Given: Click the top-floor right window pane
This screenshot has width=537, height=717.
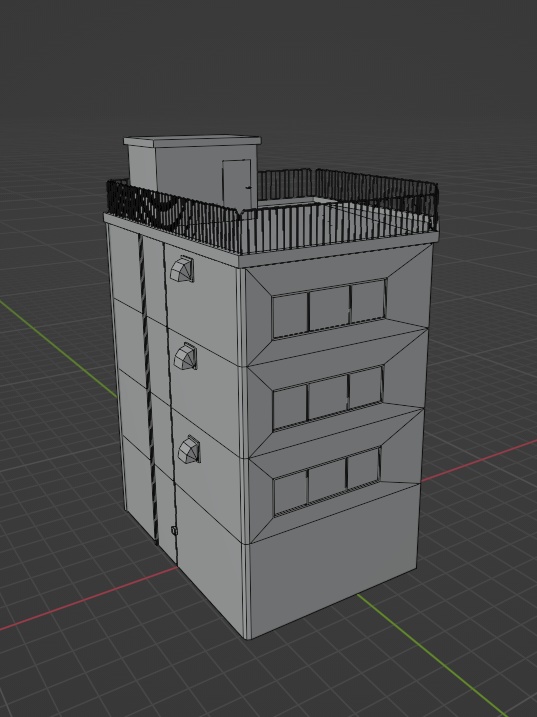Looking at the screenshot, I should point(367,301).
